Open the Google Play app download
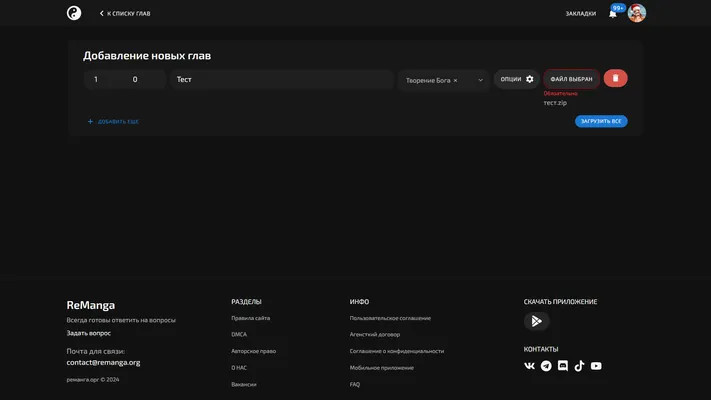Screen dimensions: 711x400 536,321
